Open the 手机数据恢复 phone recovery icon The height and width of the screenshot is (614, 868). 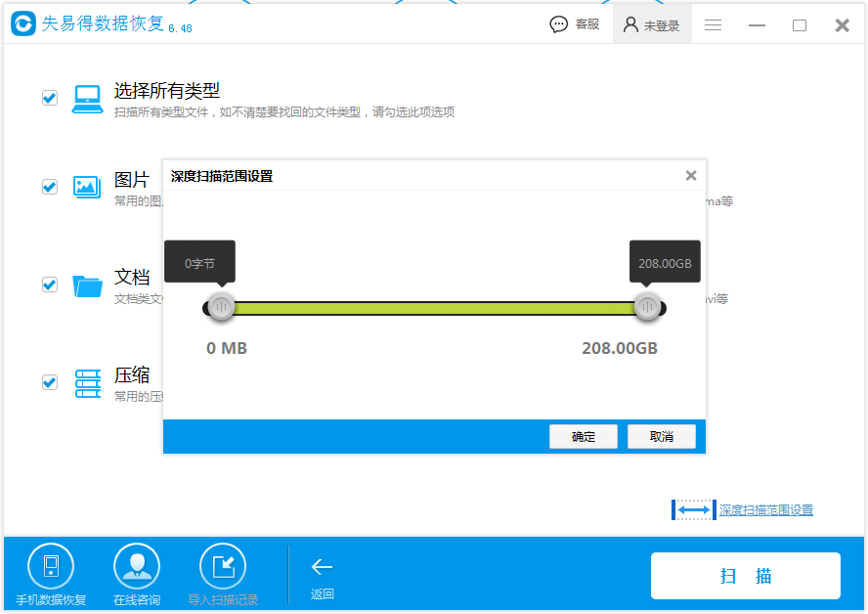[x=51, y=566]
